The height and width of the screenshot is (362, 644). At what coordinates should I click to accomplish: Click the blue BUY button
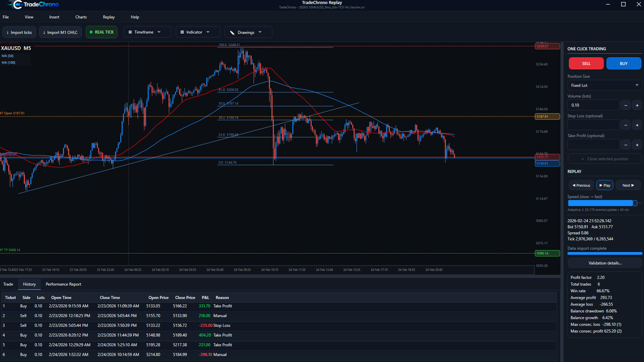click(x=624, y=63)
